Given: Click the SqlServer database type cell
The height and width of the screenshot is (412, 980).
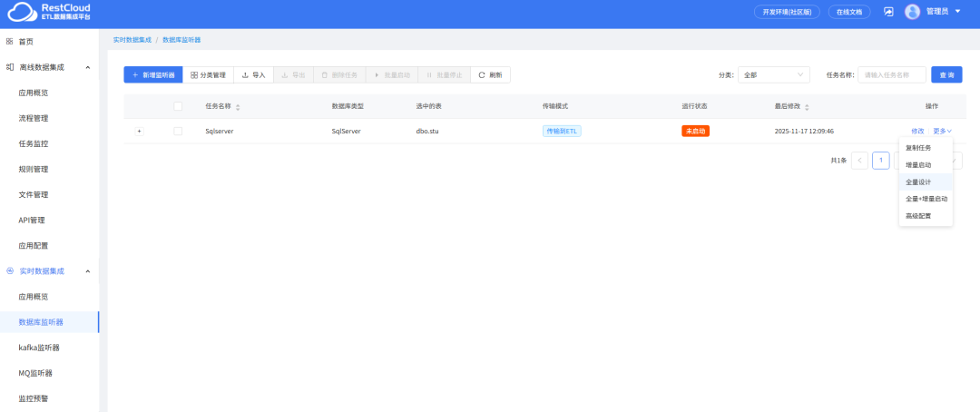Looking at the screenshot, I should coord(347,132).
